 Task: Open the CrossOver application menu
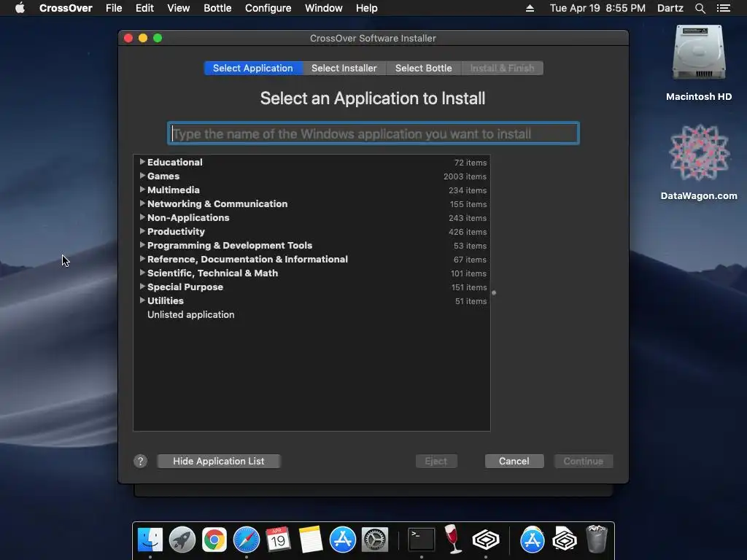66,8
